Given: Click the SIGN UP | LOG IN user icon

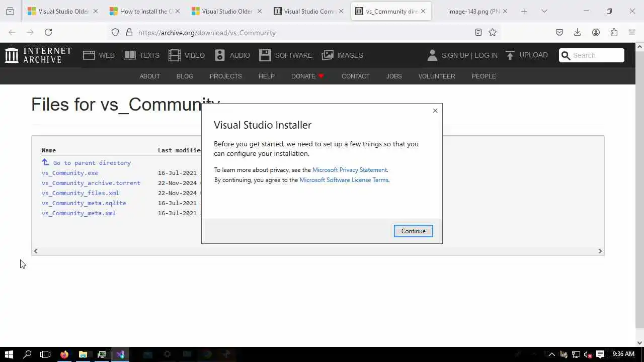Looking at the screenshot, I should (432, 55).
